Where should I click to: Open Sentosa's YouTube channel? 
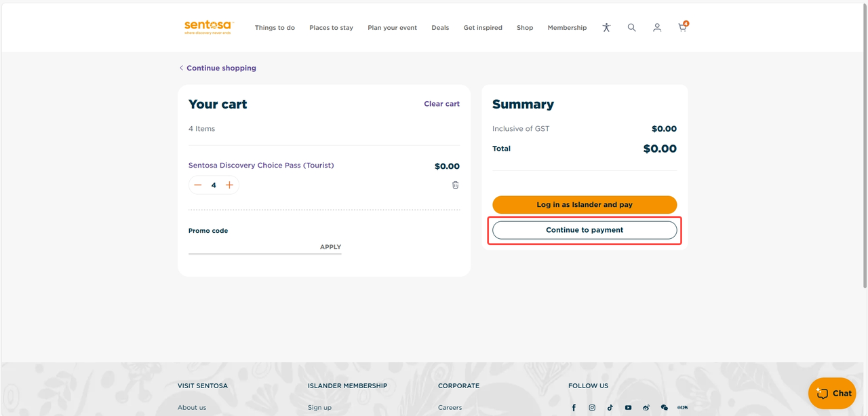pyautogui.click(x=628, y=408)
